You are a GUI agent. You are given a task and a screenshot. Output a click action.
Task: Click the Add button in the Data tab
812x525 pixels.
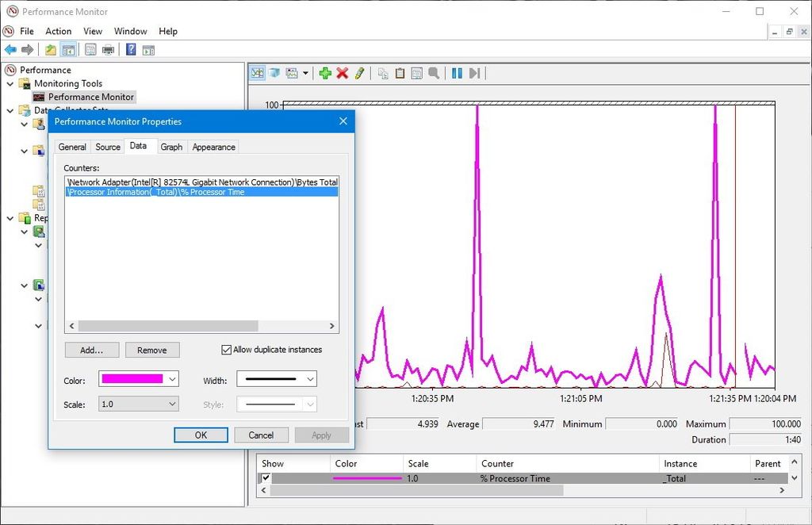pos(91,350)
